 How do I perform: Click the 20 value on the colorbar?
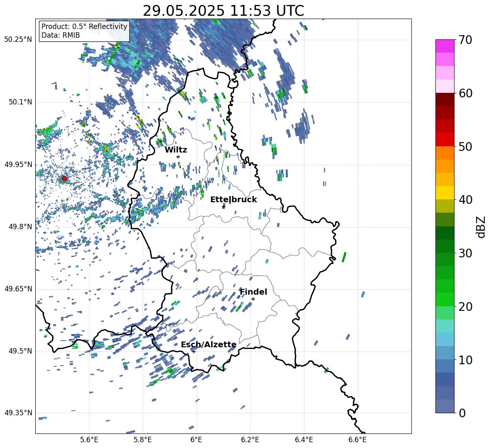tap(465, 307)
